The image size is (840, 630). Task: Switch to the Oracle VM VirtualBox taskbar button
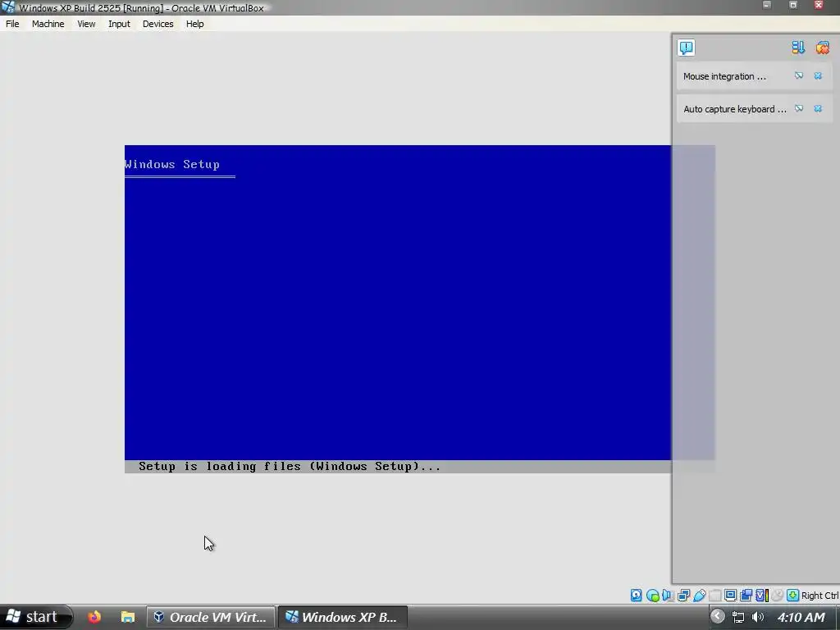pyautogui.click(x=211, y=617)
